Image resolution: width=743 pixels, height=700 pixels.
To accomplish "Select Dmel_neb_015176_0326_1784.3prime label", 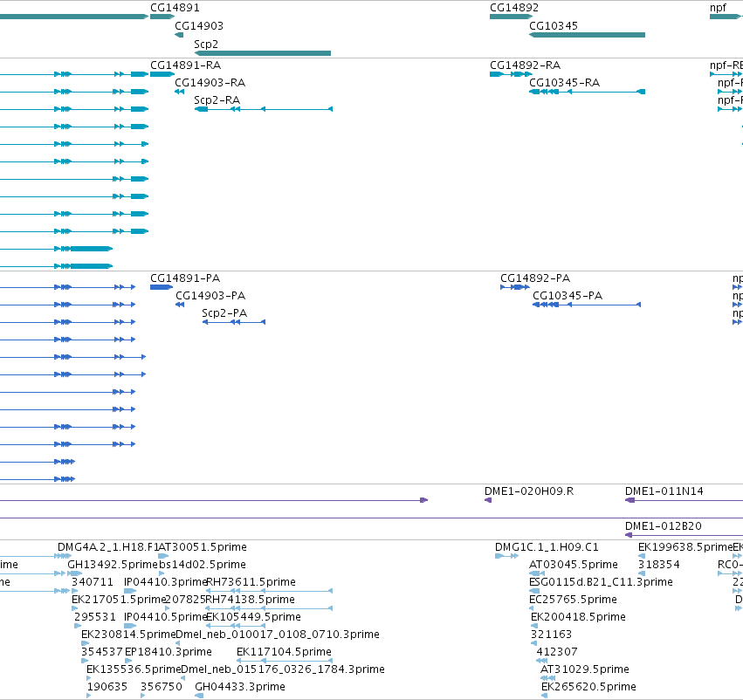I will pos(282,669).
